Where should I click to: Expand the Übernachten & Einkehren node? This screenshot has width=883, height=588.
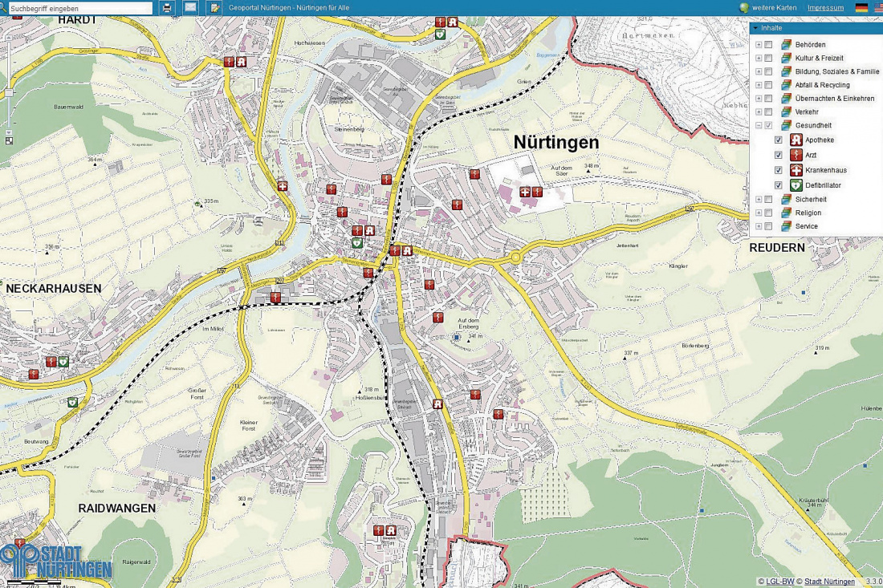[759, 99]
